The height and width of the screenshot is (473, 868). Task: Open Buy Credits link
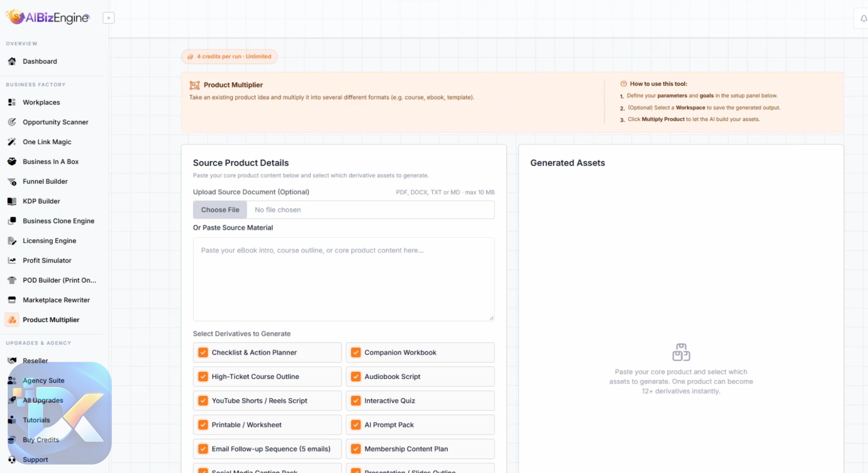[41, 440]
